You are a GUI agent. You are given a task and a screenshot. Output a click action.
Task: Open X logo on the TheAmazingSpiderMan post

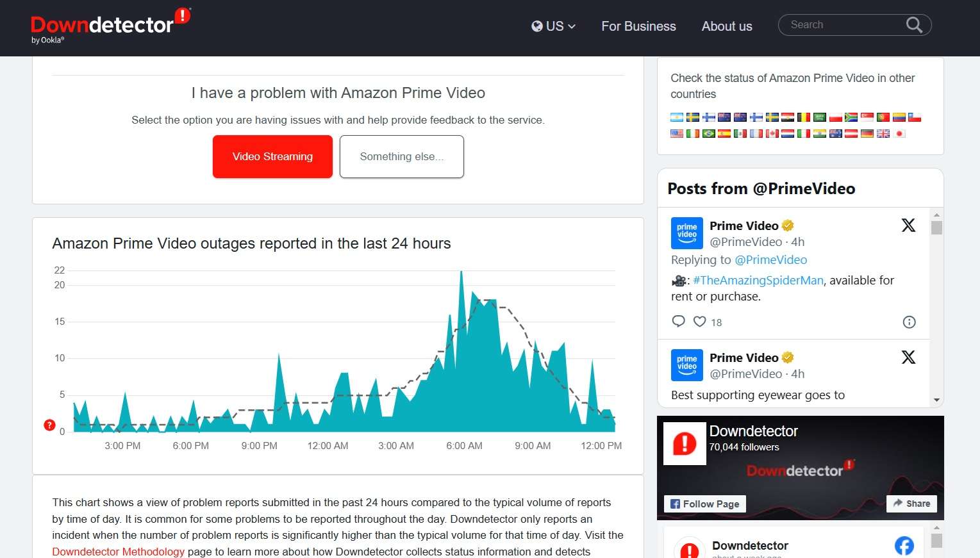pyautogui.click(x=908, y=225)
